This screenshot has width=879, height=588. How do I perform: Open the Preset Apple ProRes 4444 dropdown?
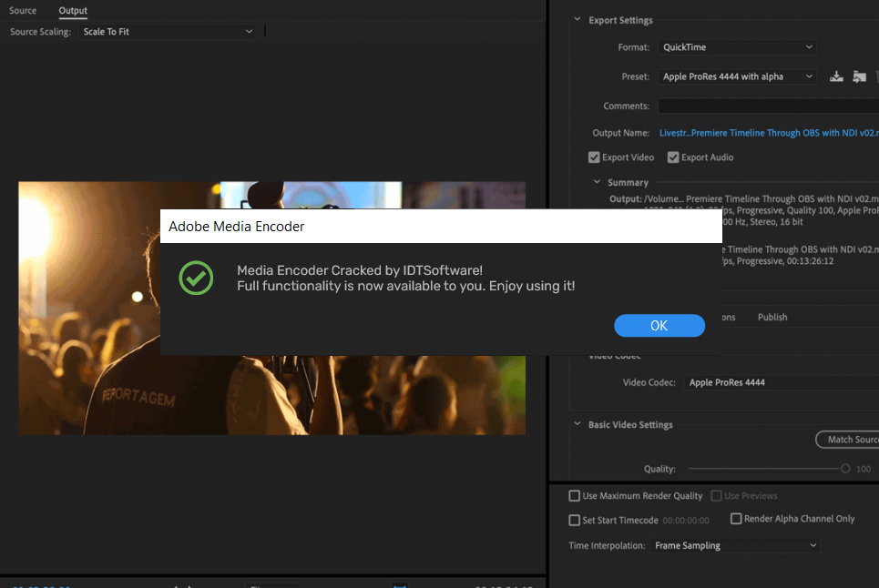click(737, 76)
